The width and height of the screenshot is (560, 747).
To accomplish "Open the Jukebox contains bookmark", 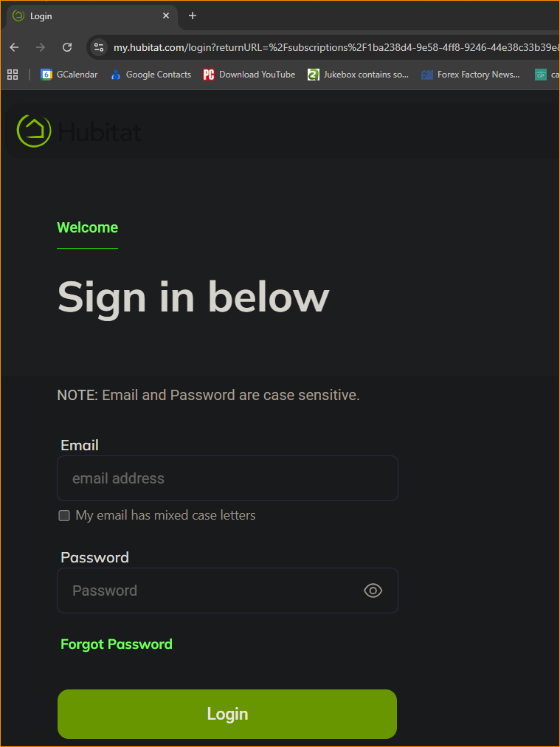I will [x=359, y=75].
